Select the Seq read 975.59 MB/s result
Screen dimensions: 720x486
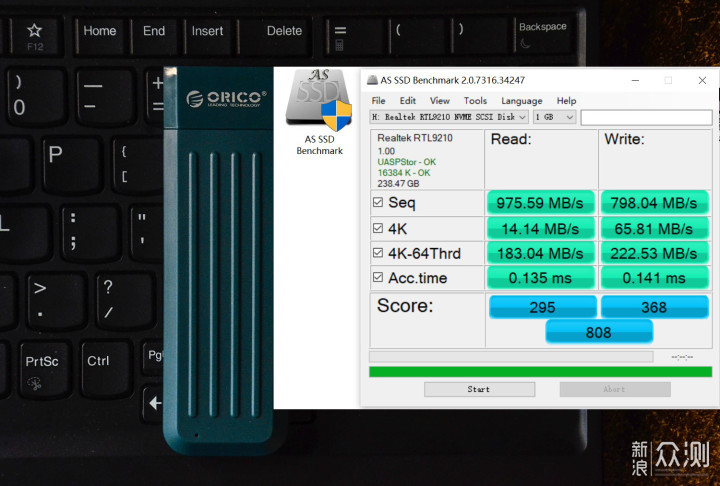[540, 203]
